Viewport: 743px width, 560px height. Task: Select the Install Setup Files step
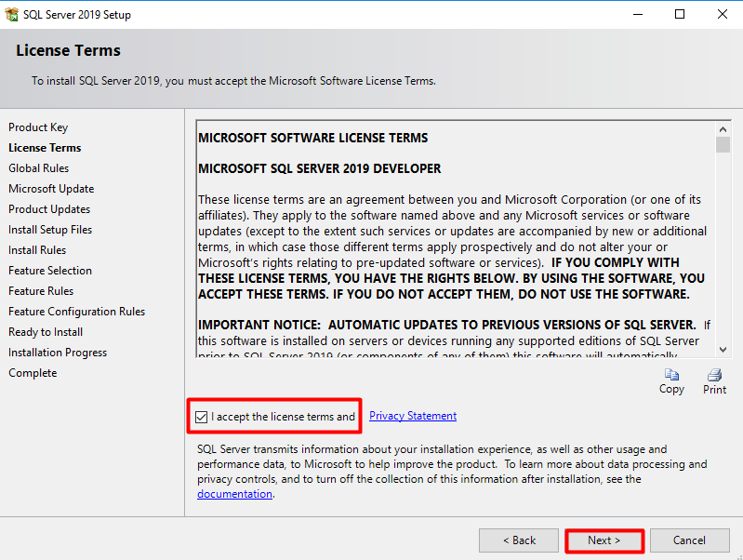tap(50, 230)
